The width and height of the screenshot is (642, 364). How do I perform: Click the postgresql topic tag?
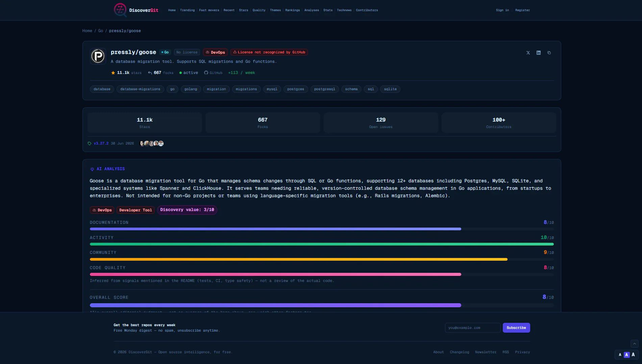point(325,89)
